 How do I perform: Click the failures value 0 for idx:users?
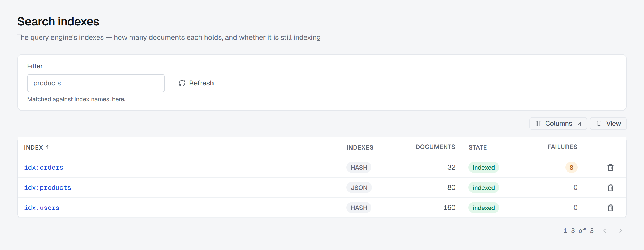(x=575, y=208)
